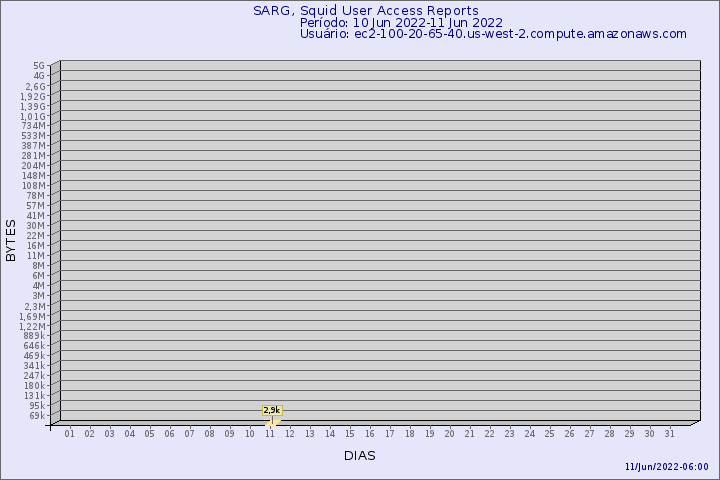This screenshot has width=720, height=480.
Task: Click the 95k y-axis label
Action: [x=37, y=406]
